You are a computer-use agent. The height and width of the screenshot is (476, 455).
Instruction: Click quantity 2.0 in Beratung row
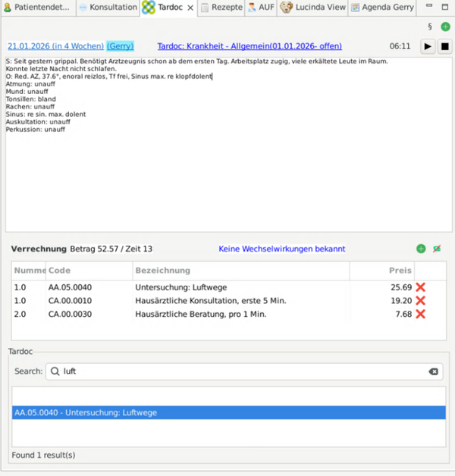point(20,314)
